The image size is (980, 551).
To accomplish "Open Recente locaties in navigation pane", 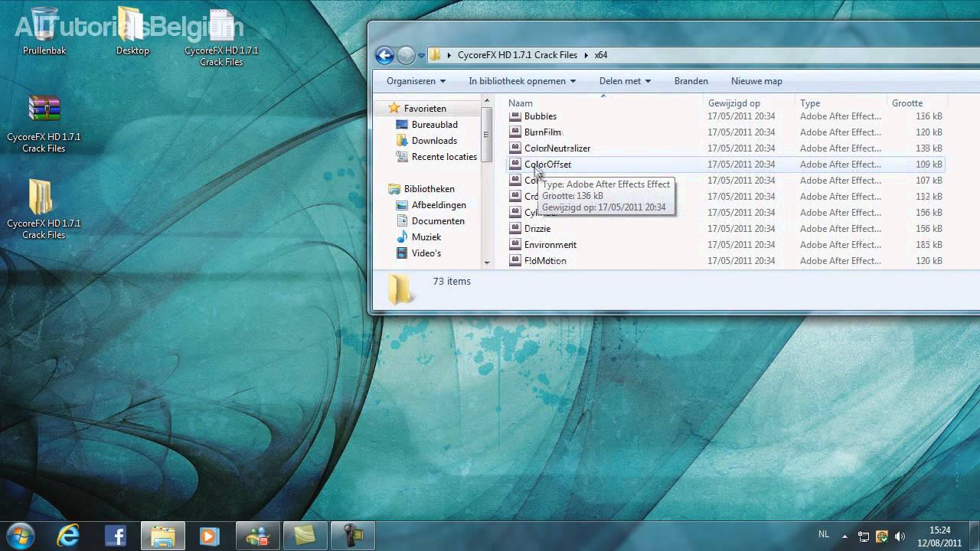I will click(444, 157).
